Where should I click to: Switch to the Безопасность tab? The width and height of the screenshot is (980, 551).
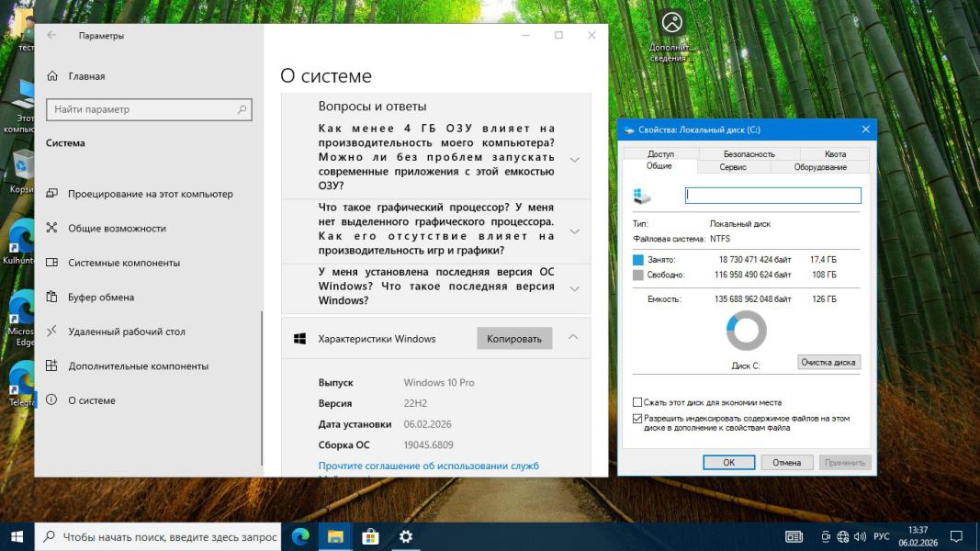(x=749, y=154)
